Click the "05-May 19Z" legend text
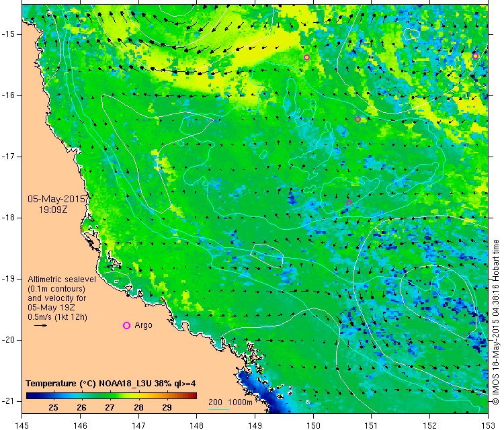Image resolution: width=504 pixels, height=430 pixels. [x=51, y=307]
